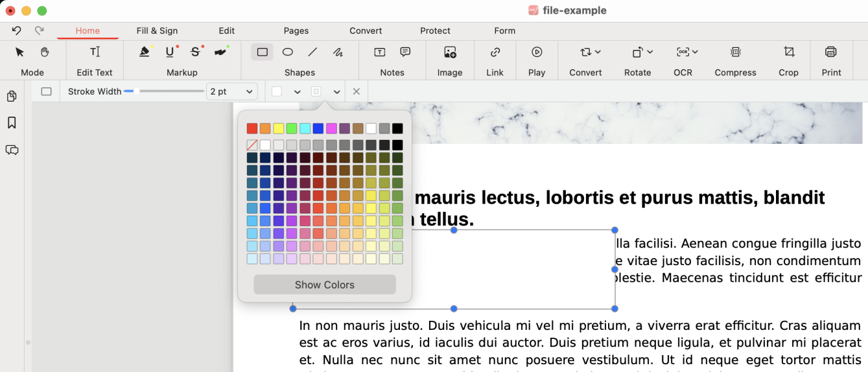868x372 pixels.
Task: Click the Show Colors button
Action: click(325, 285)
